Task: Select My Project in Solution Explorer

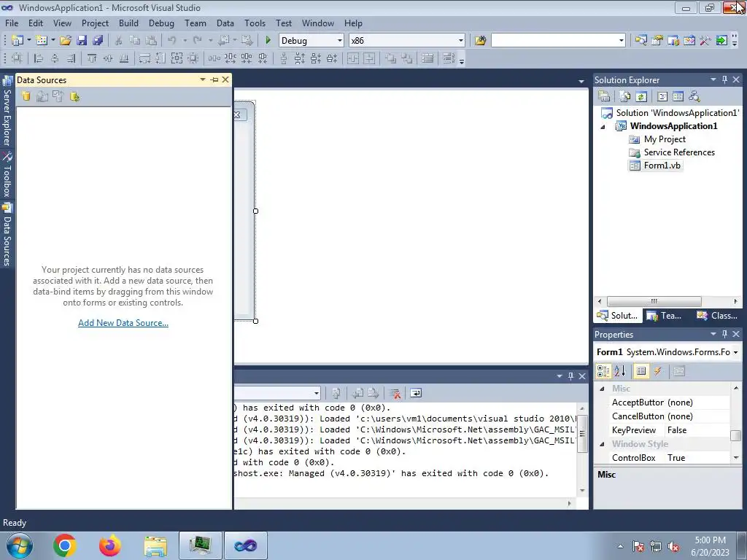Action: pyautogui.click(x=664, y=139)
